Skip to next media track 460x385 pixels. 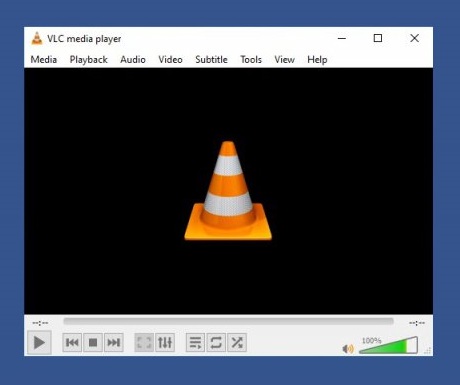(114, 342)
